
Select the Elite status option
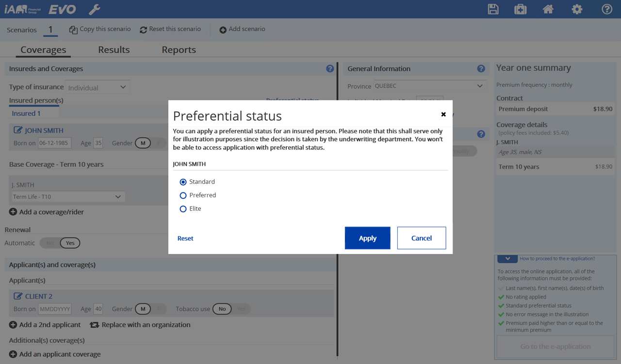(183, 209)
